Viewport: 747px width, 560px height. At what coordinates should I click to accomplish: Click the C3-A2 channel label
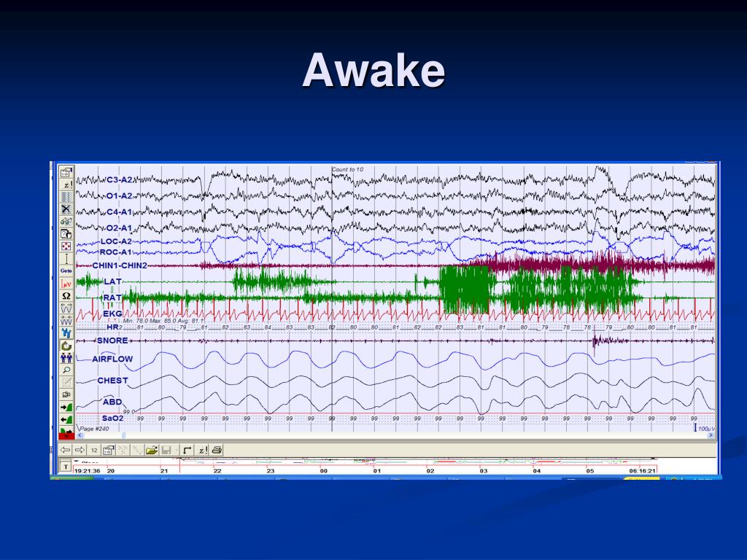pyautogui.click(x=119, y=179)
